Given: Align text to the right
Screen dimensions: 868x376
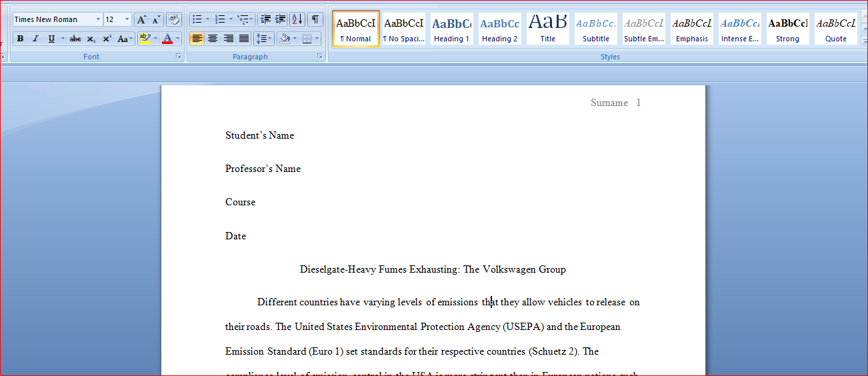Looking at the screenshot, I should click(229, 39).
